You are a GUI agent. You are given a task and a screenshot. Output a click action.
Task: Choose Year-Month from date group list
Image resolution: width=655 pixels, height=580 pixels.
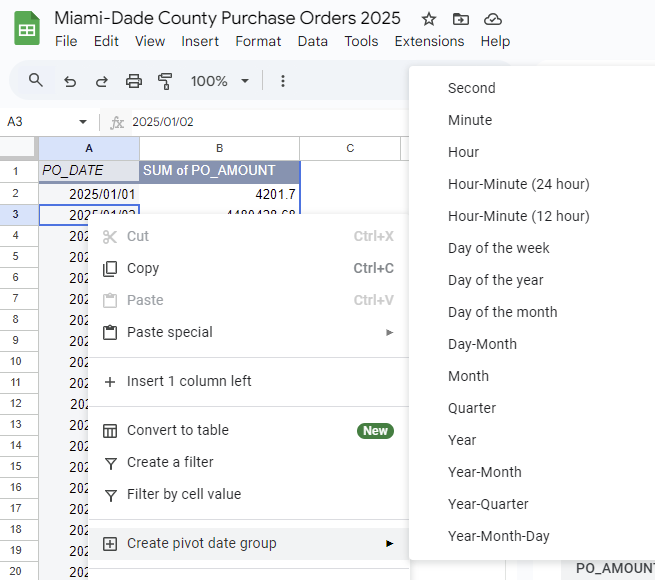point(485,472)
